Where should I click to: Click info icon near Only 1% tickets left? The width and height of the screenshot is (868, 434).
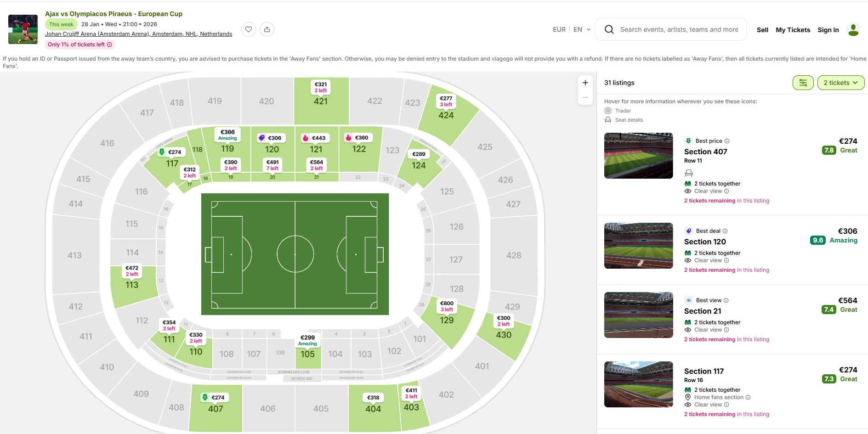[109, 45]
